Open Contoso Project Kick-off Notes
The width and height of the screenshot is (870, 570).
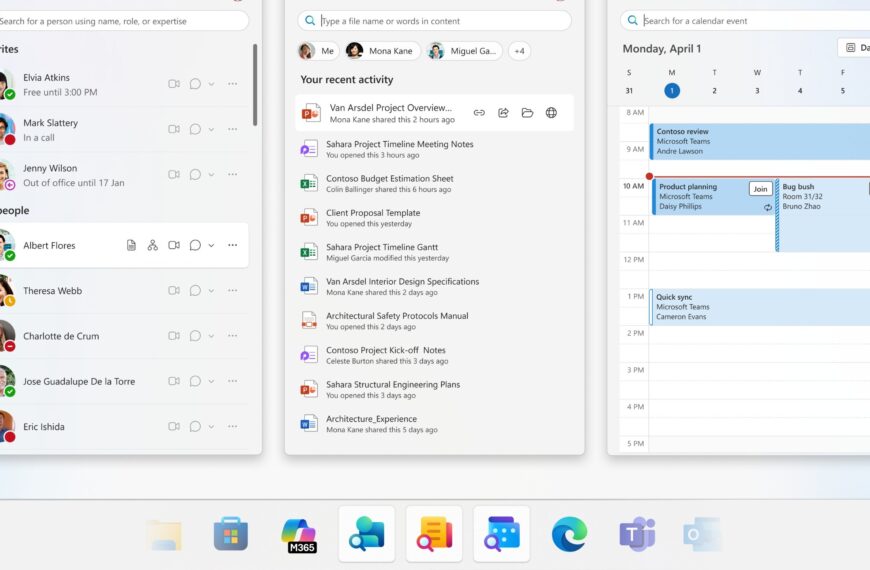434,355
